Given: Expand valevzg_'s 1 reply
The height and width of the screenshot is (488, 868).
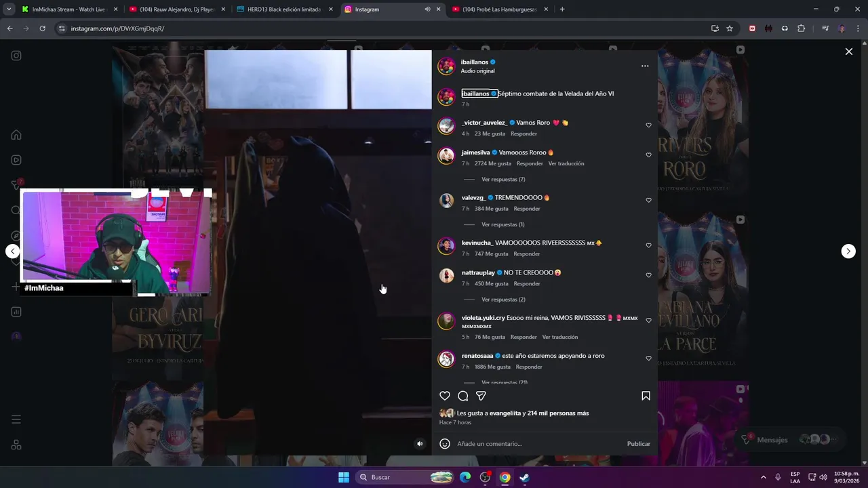Looking at the screenshot, I should pos(503,224).
